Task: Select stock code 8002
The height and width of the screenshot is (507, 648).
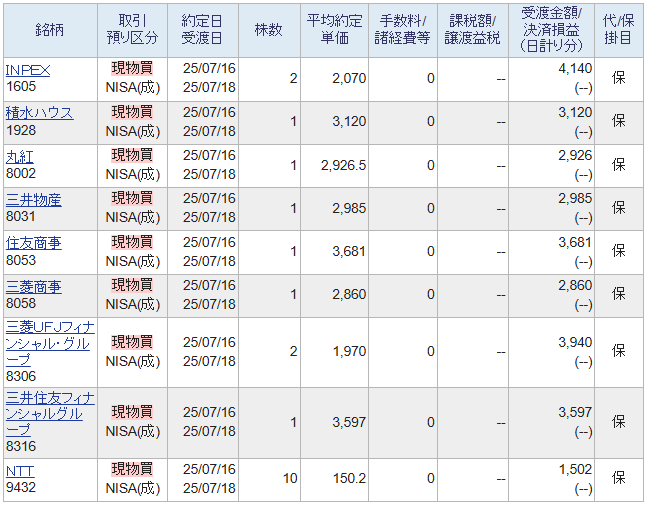Action: pos(21,173)
